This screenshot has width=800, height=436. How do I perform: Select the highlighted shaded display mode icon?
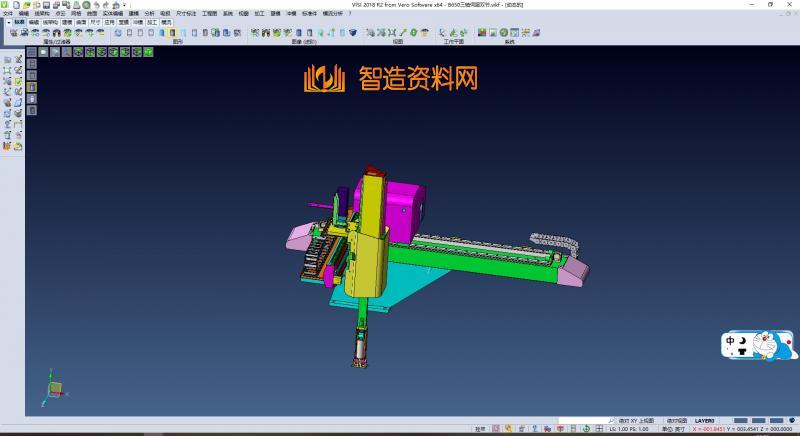172,33
